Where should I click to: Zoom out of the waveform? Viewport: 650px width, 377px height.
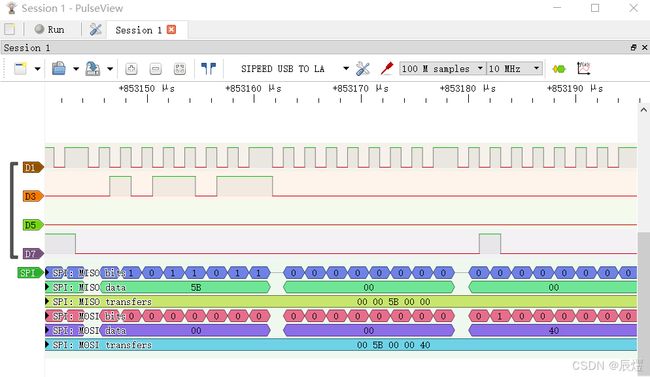[x=155, y=69]
